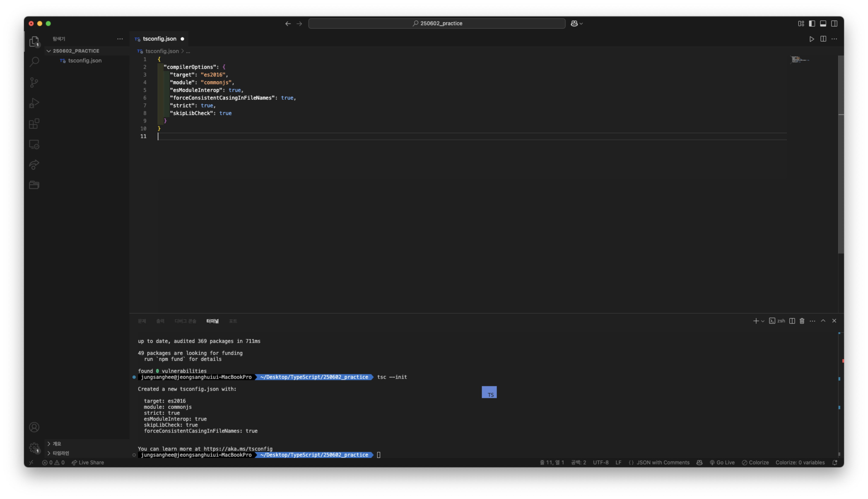Open the https://aka.ms/tsconfig link in terminal
868x499 pixels.
[238, 449]
